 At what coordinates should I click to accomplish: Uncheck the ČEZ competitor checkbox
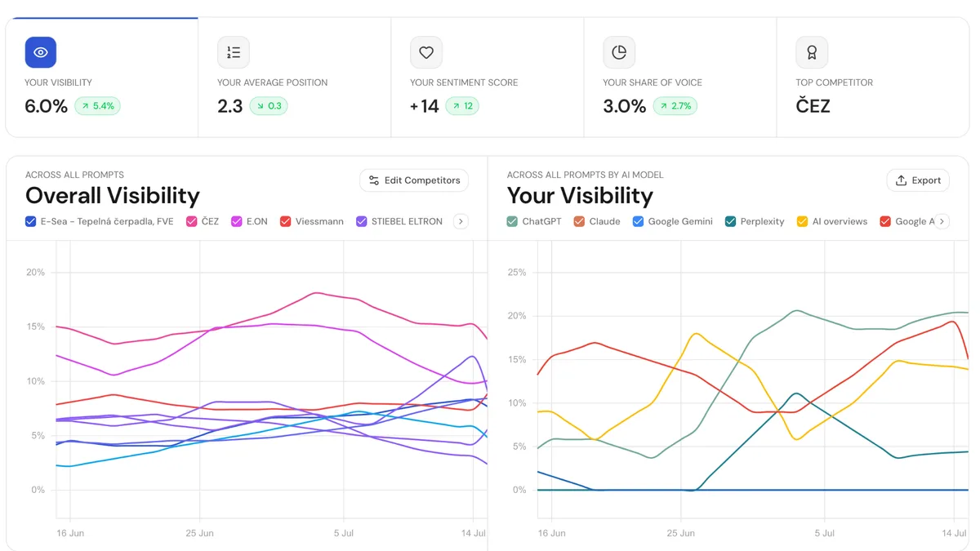point(192,221)
